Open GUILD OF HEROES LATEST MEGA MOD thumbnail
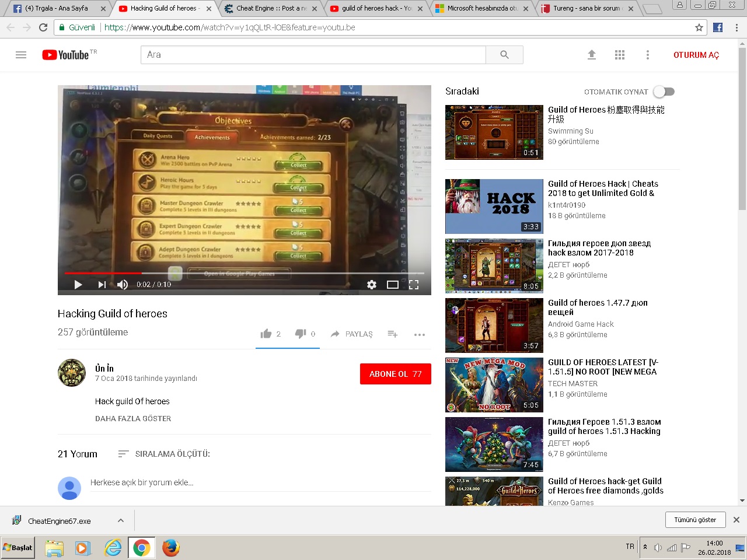Viewport: 747px width, 560px height. (x=494, y=385)
